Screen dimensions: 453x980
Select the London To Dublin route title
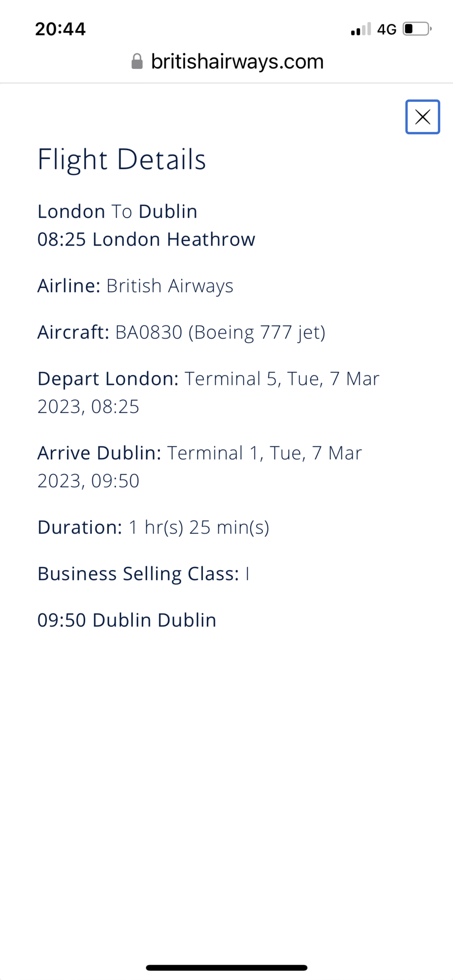point(117,212)
